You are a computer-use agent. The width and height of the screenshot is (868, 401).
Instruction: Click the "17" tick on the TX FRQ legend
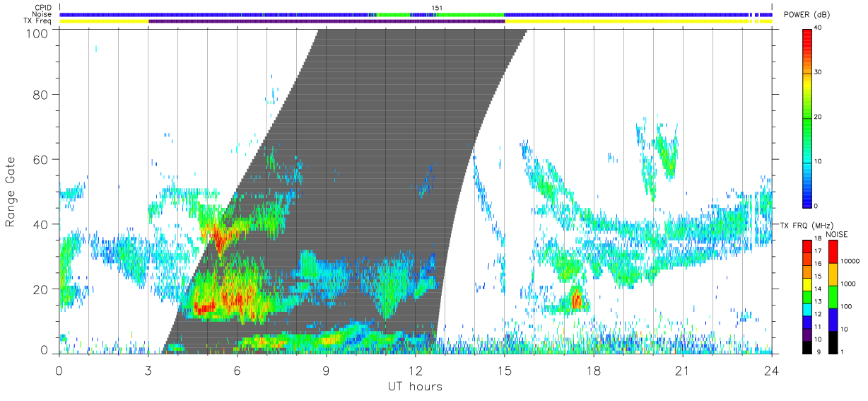[x=819, y=251]
